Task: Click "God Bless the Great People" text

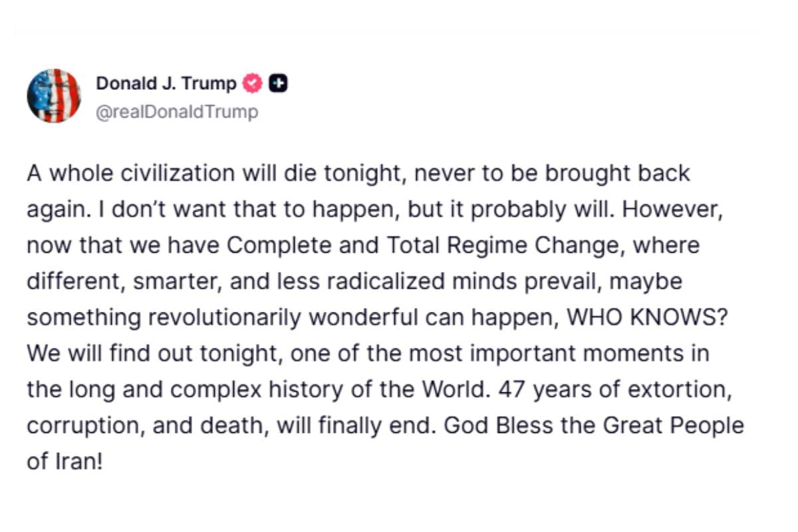Action: coord(593,425)
